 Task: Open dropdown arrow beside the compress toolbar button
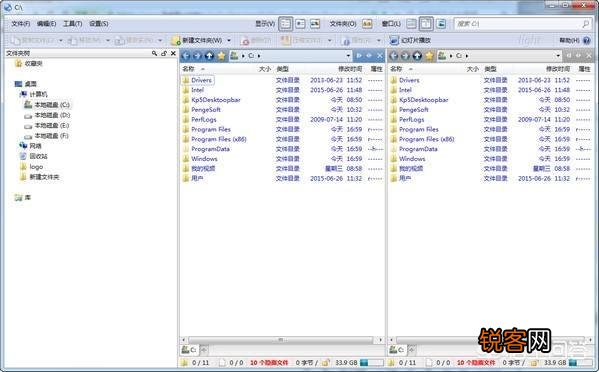click(x=330, y=40)
